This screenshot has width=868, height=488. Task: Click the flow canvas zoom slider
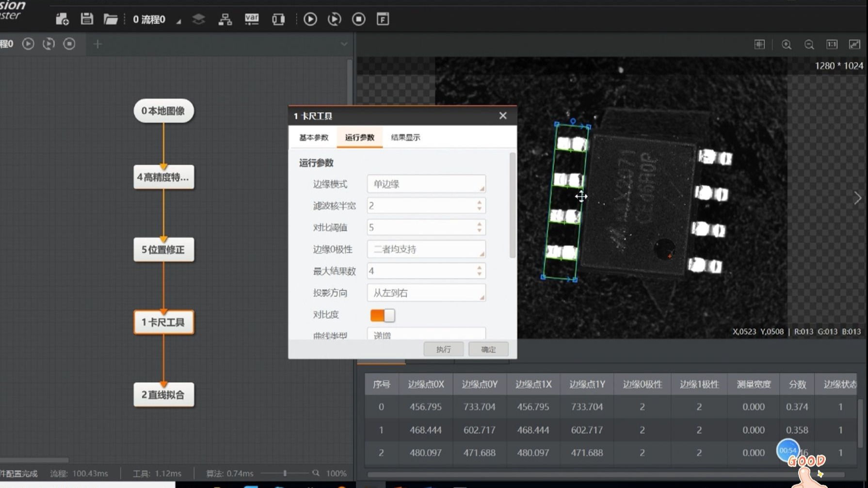[x=285, y=473]
